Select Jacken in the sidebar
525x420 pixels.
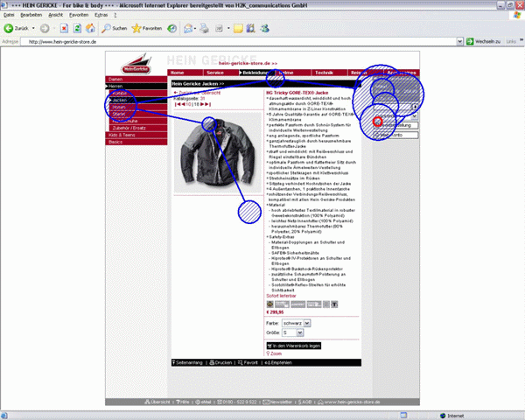point(138,100)
